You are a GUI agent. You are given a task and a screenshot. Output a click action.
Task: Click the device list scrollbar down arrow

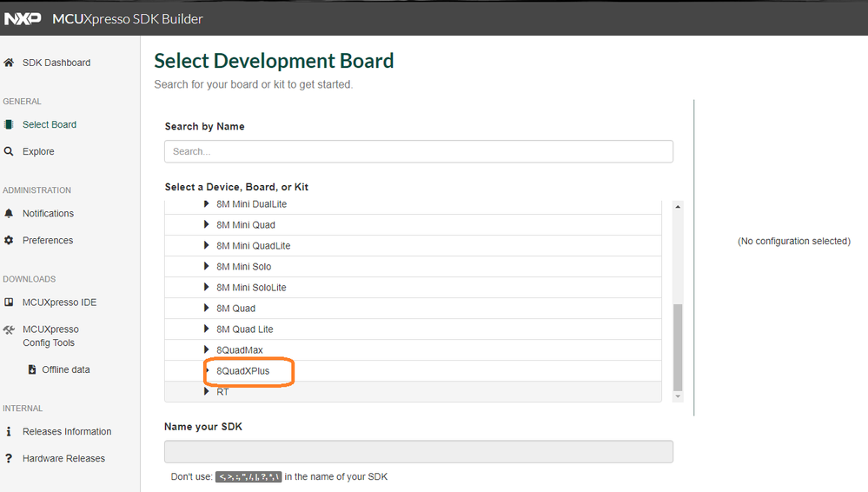click(x=679, y=396)
